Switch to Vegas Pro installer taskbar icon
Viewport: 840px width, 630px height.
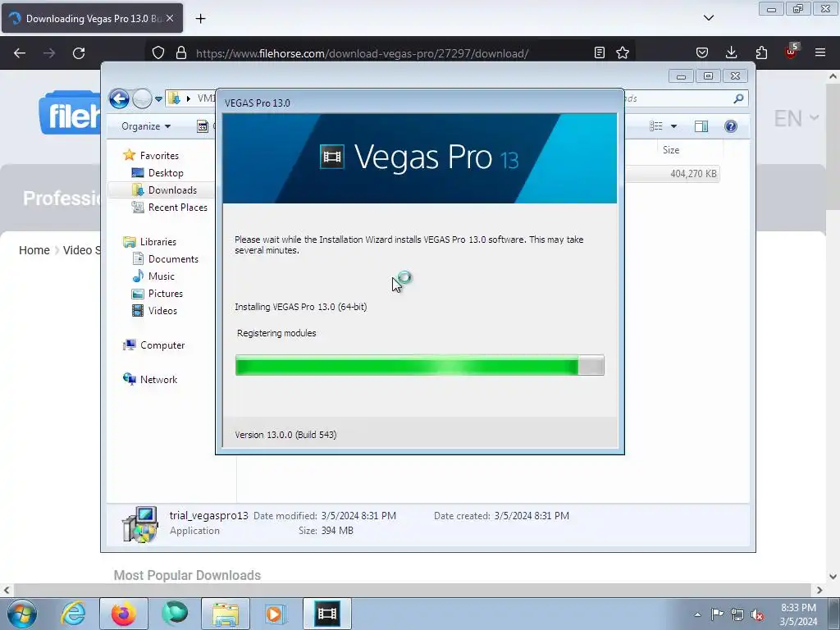pos(327,614)
